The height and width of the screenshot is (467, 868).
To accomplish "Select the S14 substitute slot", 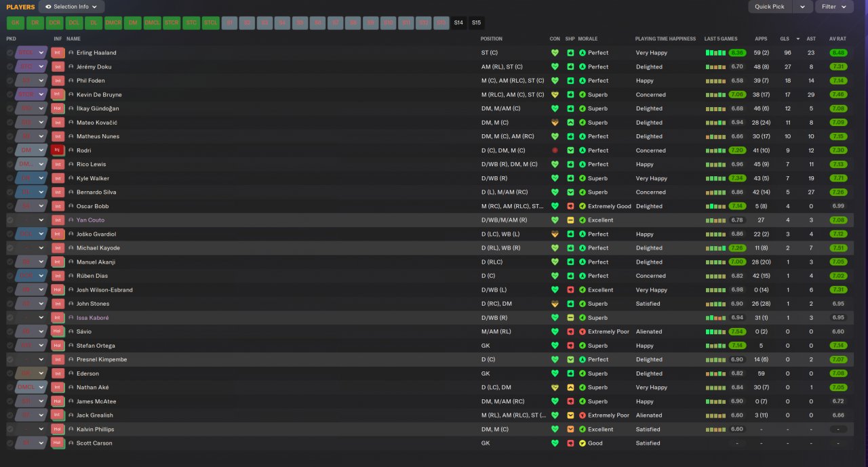I will 458,22.
